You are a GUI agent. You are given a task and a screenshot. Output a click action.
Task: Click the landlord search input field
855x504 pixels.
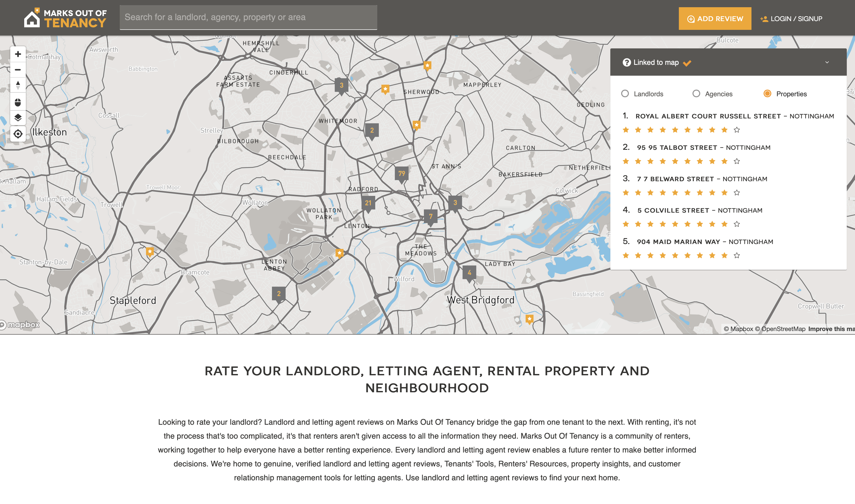coord(248,17)
